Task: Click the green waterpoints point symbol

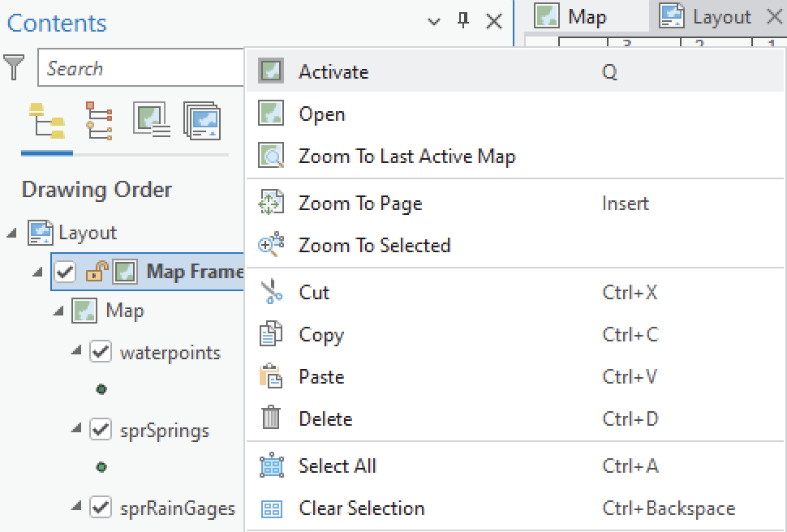Action: coord(101,389)
